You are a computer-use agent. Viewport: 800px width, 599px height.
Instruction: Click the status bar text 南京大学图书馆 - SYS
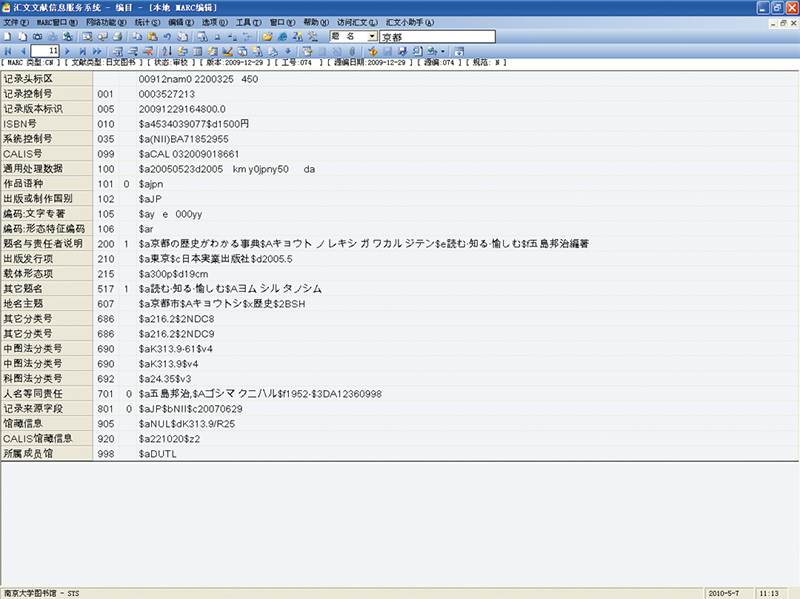(42, 593)
